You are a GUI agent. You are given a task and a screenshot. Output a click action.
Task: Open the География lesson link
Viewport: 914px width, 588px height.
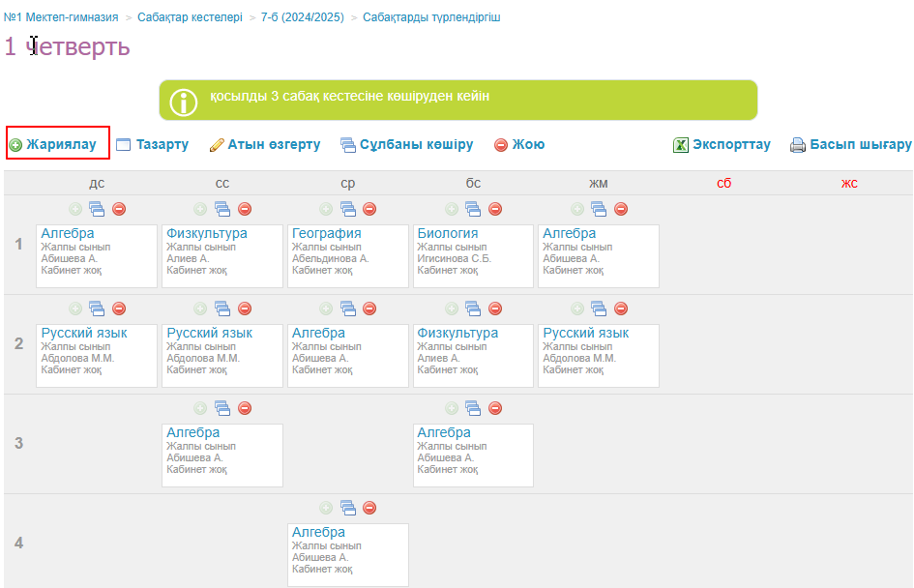326,233
